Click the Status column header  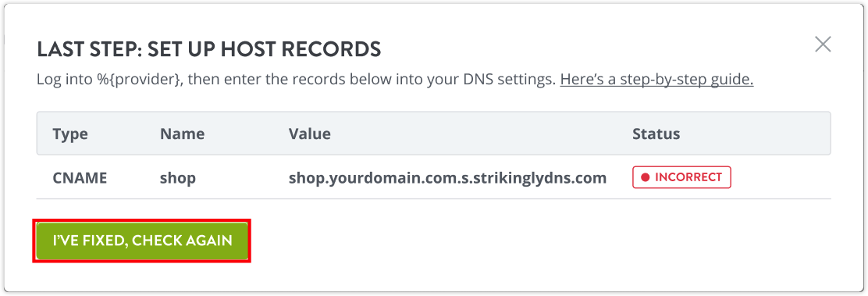click(656, 134)
